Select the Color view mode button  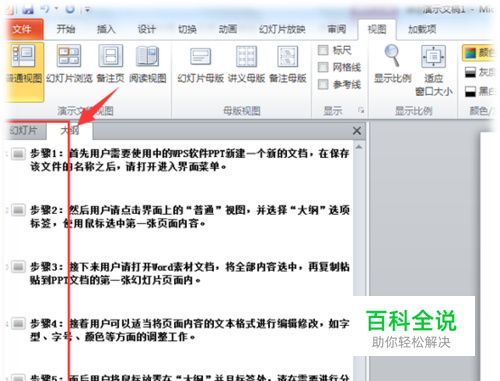479,53
